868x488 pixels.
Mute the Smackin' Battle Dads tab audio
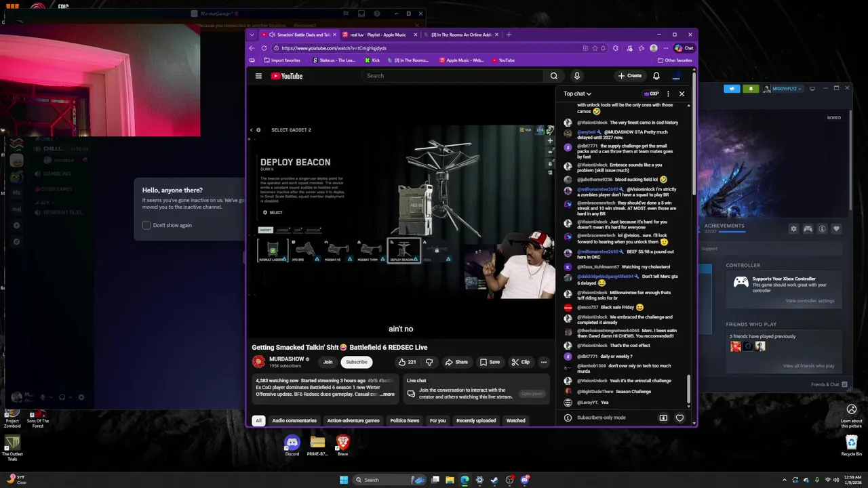(x=272, y=35)
